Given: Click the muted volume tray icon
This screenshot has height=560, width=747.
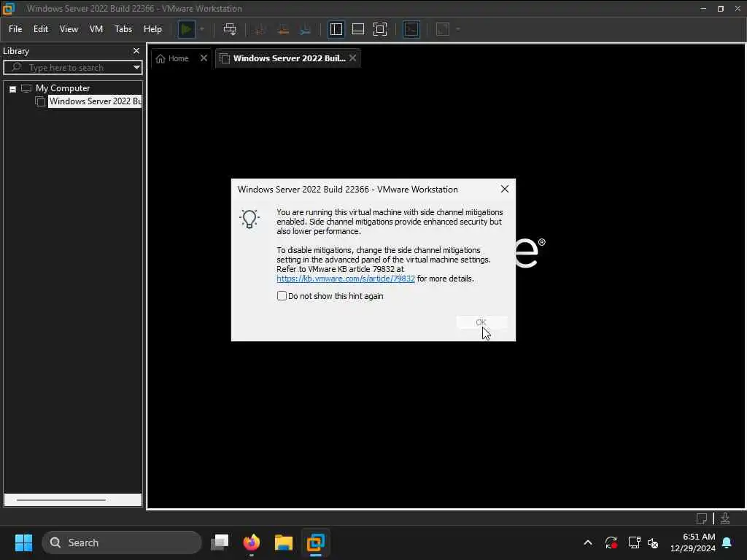Looking at the screenshot, I should [x=653, y=542].
